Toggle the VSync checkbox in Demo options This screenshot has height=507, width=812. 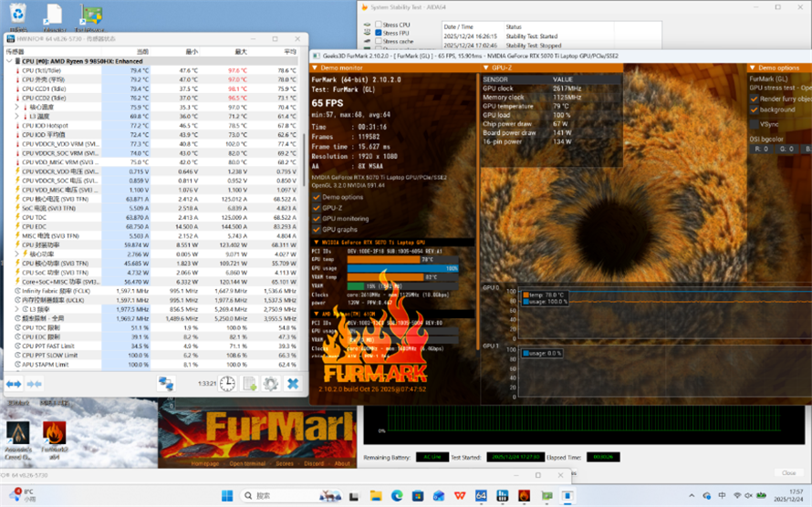(x=754, y=123)
